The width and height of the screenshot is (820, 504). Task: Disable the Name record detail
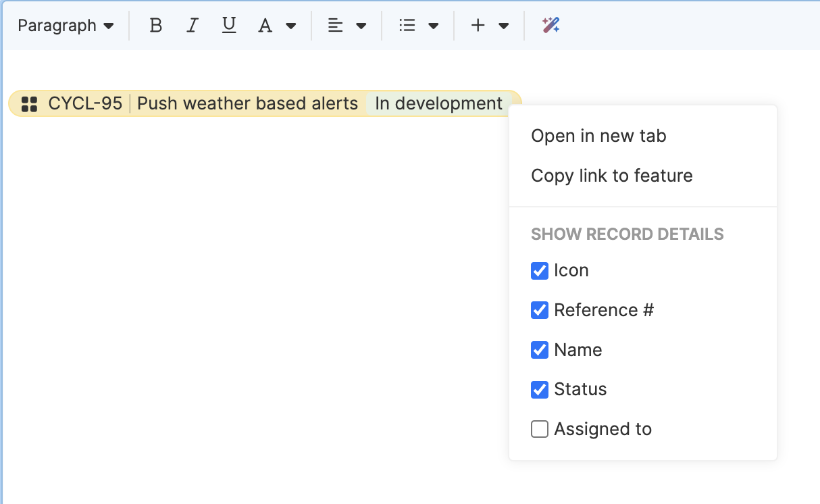coord(540,350)
